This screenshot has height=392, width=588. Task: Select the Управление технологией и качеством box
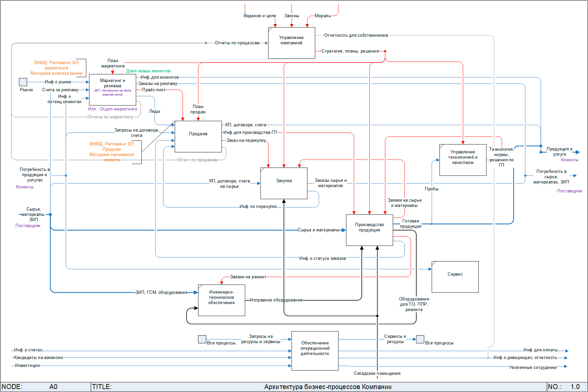click(463, 160)
